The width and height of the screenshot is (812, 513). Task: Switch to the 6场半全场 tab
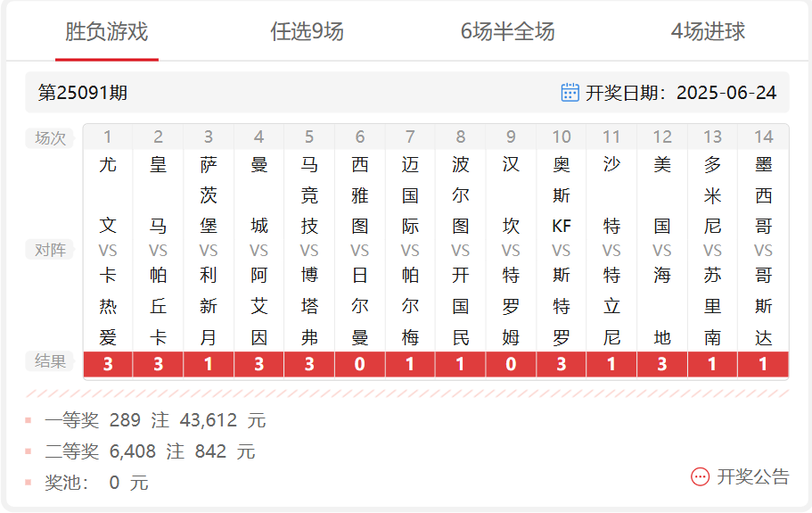click(x=507, y=31)
